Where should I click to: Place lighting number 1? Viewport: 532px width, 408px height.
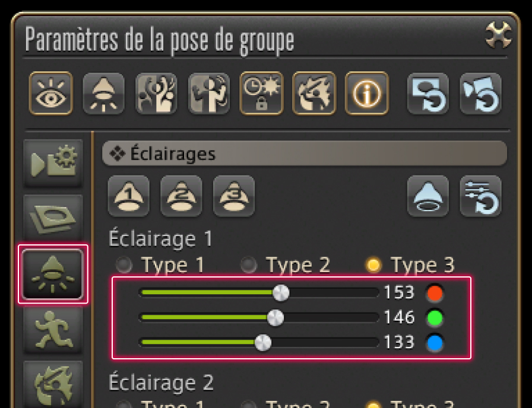129,196
